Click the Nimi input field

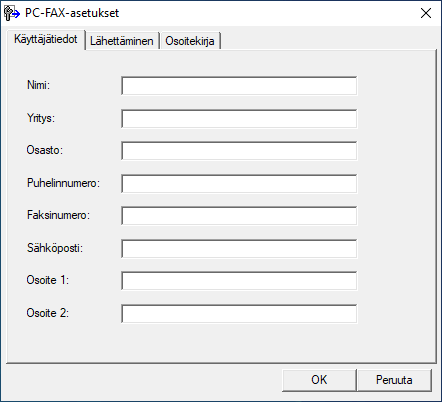(239, 86)
